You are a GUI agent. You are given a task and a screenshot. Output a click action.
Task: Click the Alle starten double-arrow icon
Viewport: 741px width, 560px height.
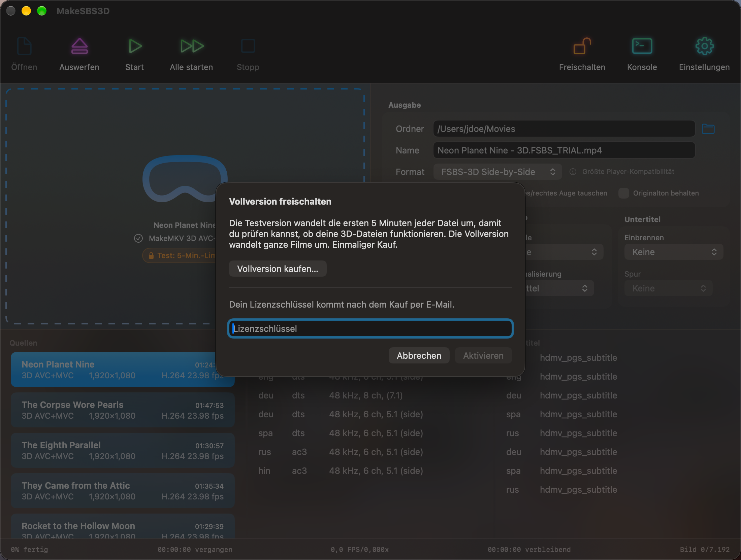[192, 46]
